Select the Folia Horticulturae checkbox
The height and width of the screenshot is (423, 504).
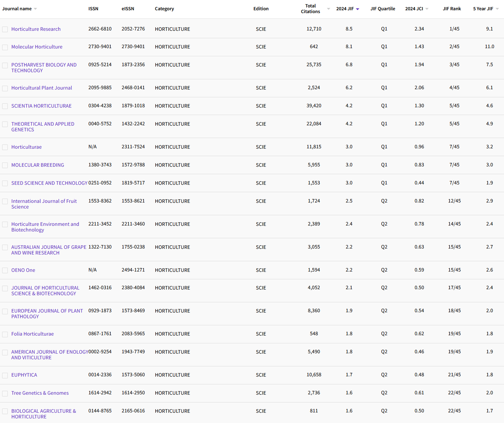tap(5, 335)
